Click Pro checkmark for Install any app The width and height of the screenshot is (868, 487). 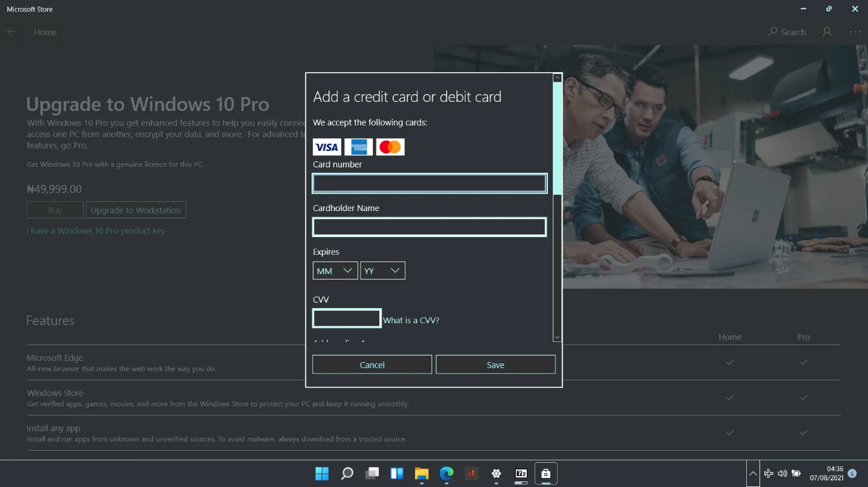pos(803,432)
